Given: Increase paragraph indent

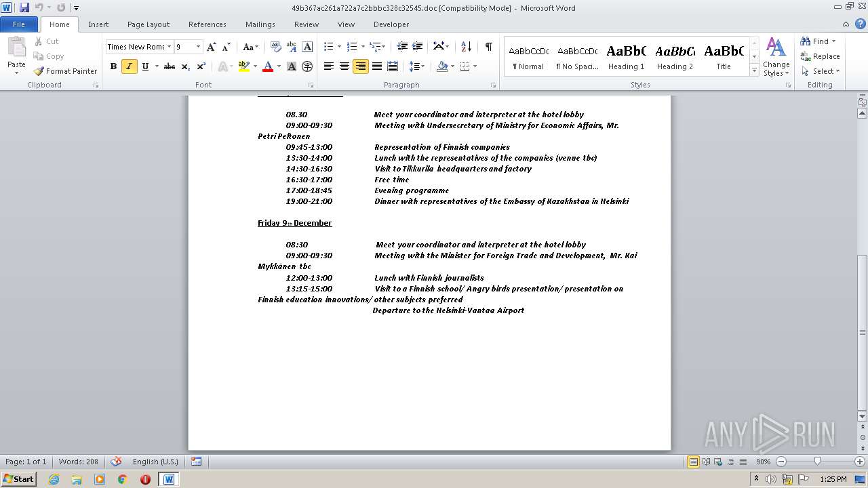Looking at the screenshot, I should [x=418, y=47].
